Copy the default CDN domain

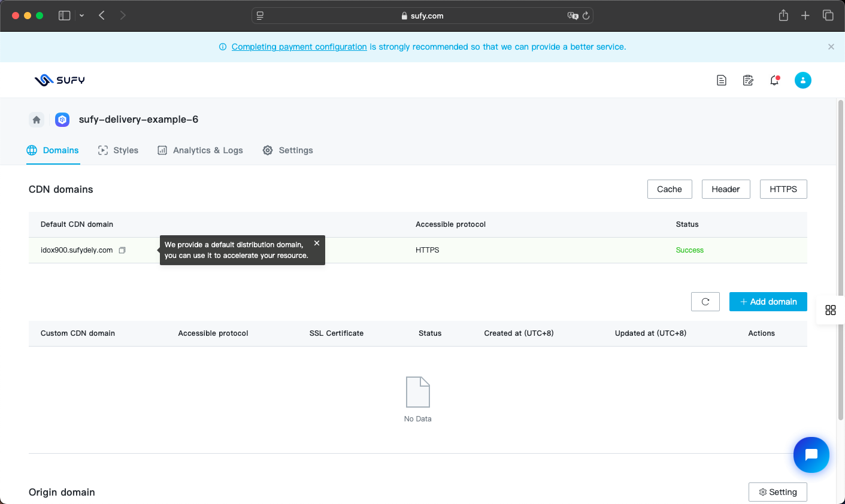point(122,250)
